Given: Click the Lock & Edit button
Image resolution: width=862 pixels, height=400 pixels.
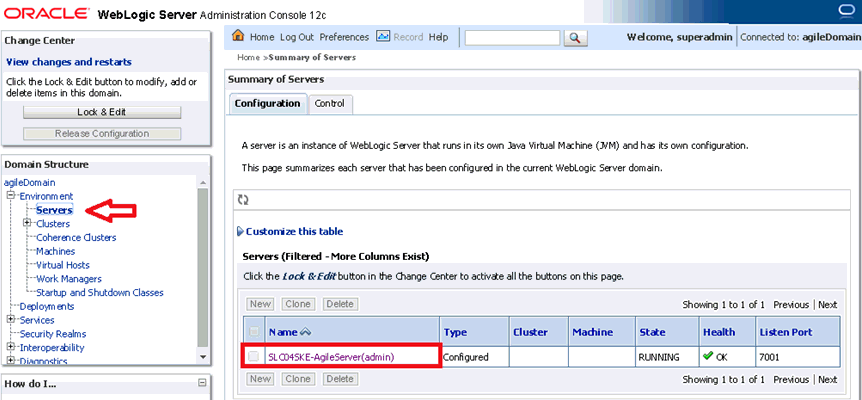Looking at the screenshot, I should click(x=102, y=112).
